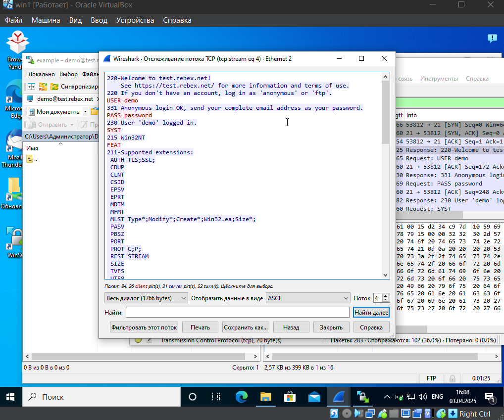Open the VirtualBox Машина menu
Screen dimensions: 504x420
point(46,20)
